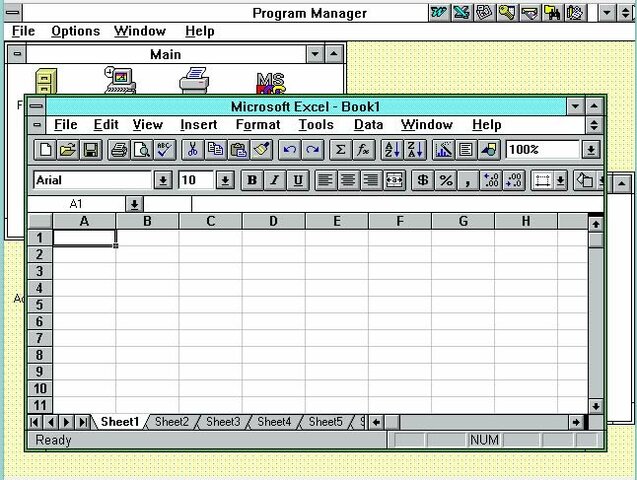The height and width of the screenshot is (480, 637).
Task: Switch to Sheet3 tab
Action: click(223, 422)
